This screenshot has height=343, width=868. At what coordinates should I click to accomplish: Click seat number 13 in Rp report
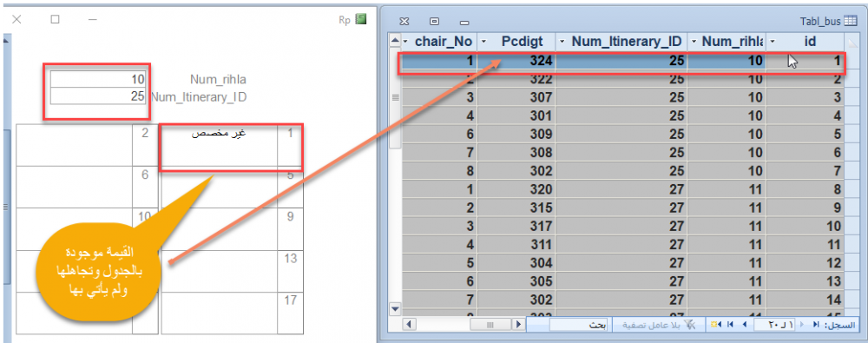click(x=290, y=258)
